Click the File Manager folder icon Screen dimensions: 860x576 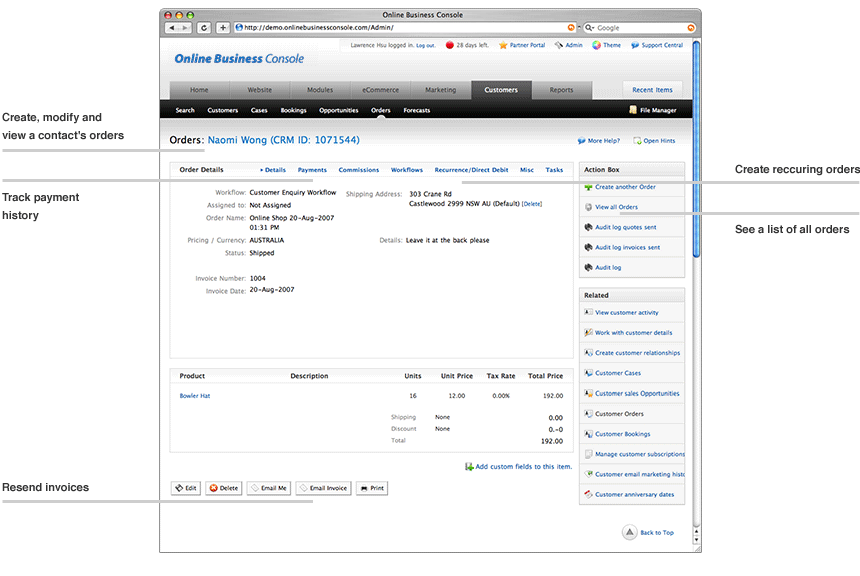coord(633,110)
